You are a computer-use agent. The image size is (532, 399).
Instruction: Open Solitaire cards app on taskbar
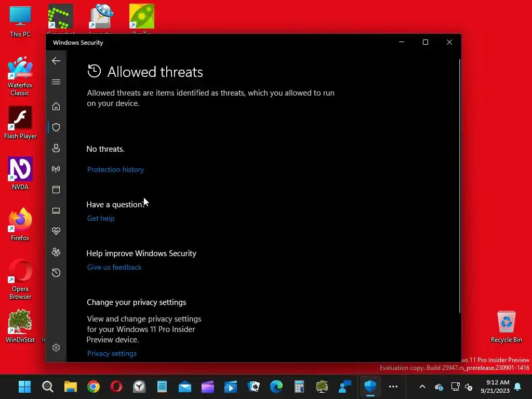click(254, 387)
